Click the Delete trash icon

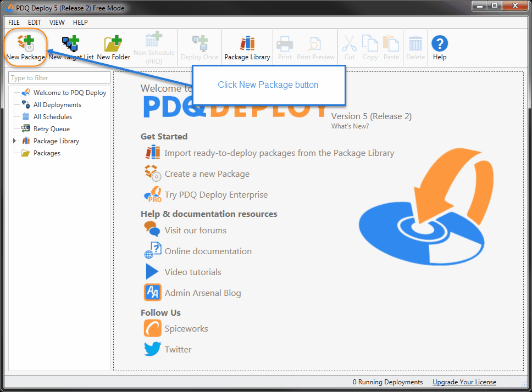[415, 43]
